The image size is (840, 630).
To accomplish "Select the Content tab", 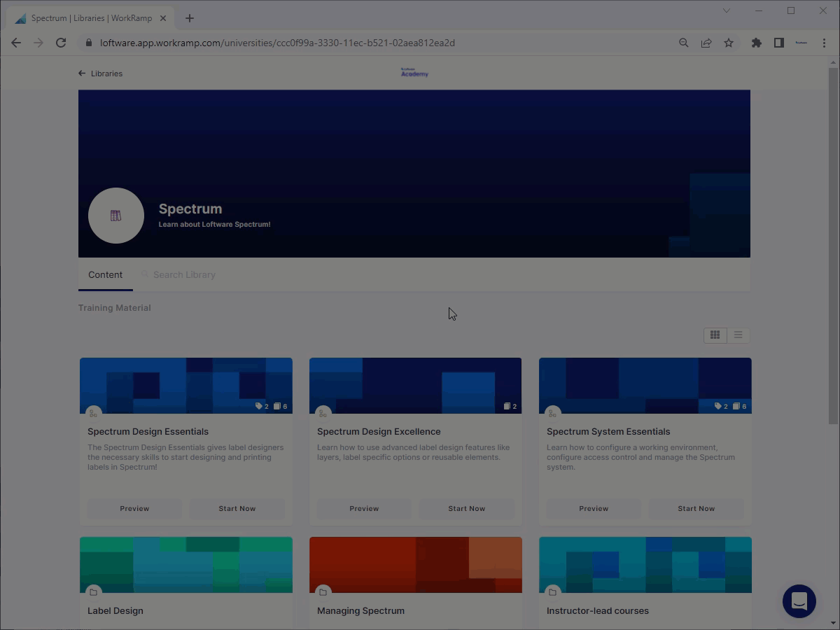I will (x=105, y=274).
